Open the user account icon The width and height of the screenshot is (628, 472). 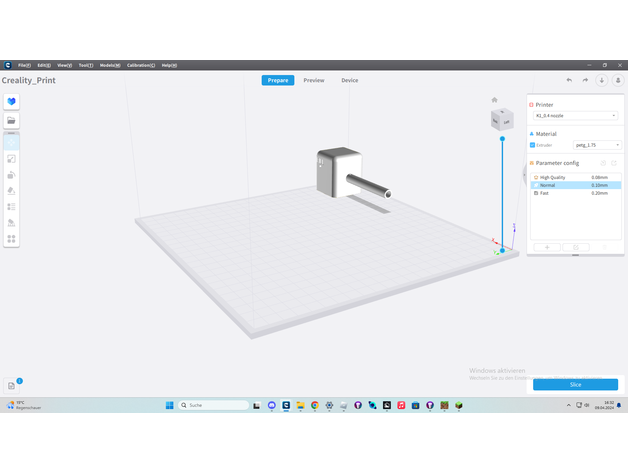(x=617, y=80)
